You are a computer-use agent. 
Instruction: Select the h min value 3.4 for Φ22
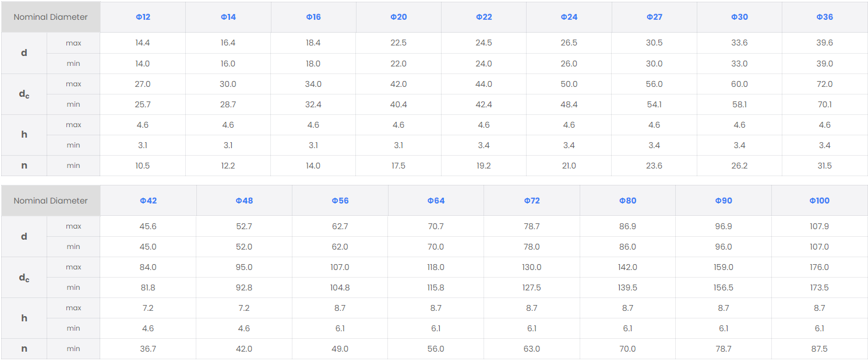point(484,145)
